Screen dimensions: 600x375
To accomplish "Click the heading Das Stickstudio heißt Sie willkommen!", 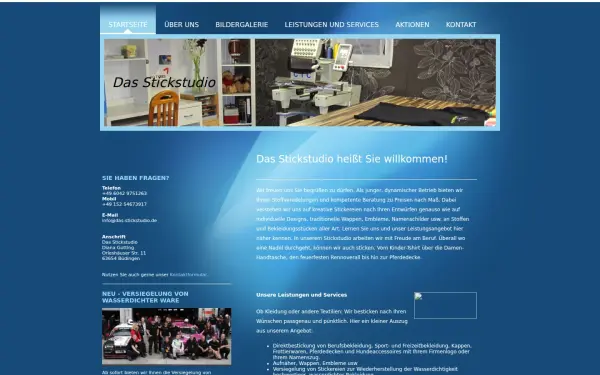I will point(352,159).
